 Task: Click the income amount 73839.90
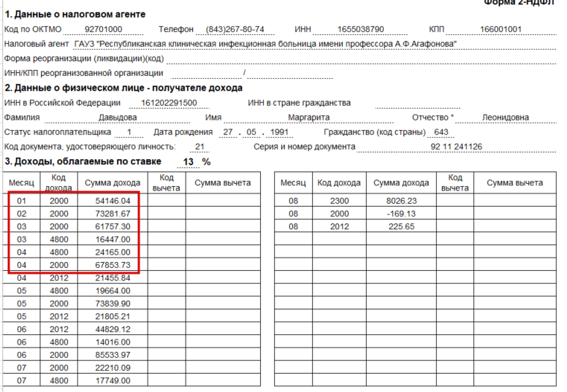[x=113, y=304]
